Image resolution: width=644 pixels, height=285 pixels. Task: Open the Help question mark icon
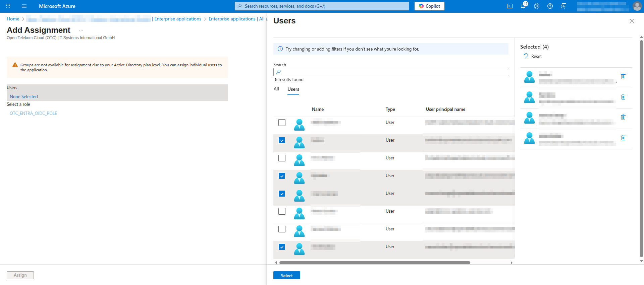point(550,6)
